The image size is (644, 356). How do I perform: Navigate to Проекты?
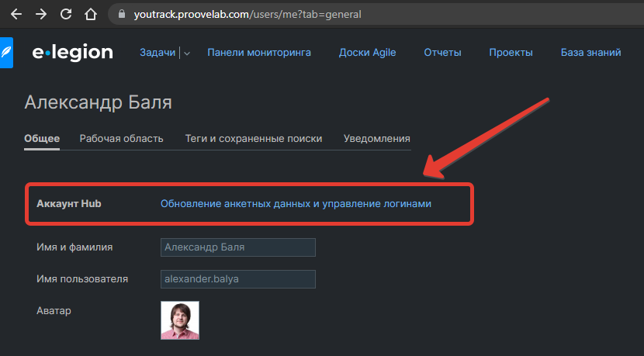click(511, 53)
